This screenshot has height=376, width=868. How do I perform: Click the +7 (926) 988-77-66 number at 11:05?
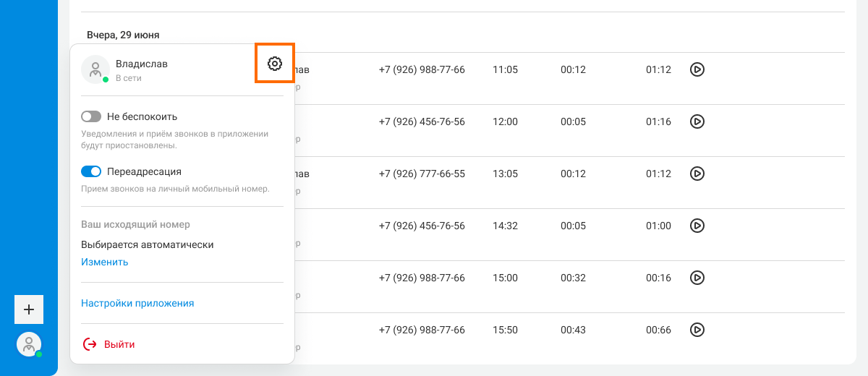422,69
